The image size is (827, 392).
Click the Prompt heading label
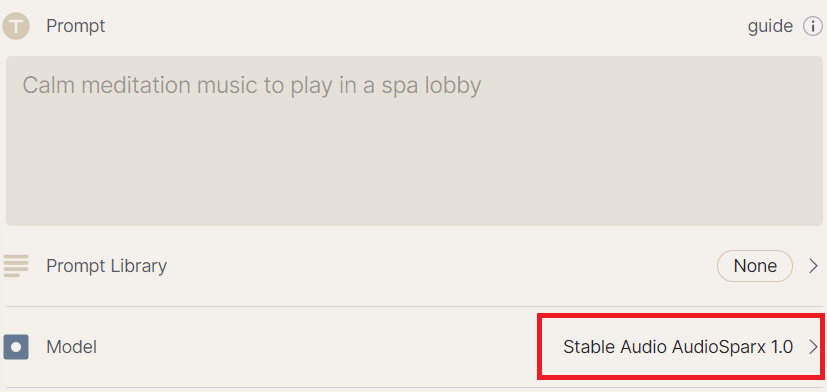(x=76, y=26)
